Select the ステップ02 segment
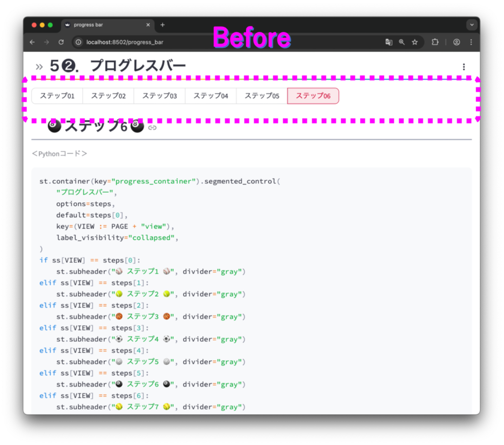This screenshot has width=504, height=445. click(x=108, y=96)
